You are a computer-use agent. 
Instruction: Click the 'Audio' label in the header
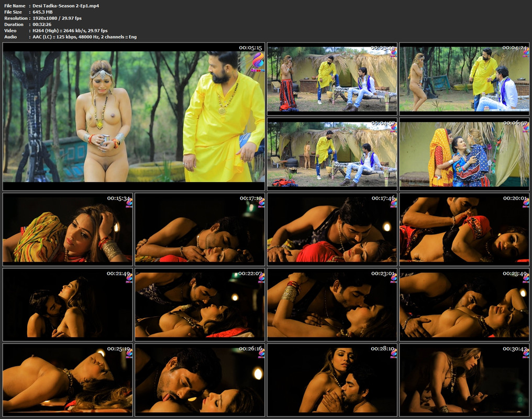tap(10, 37)
